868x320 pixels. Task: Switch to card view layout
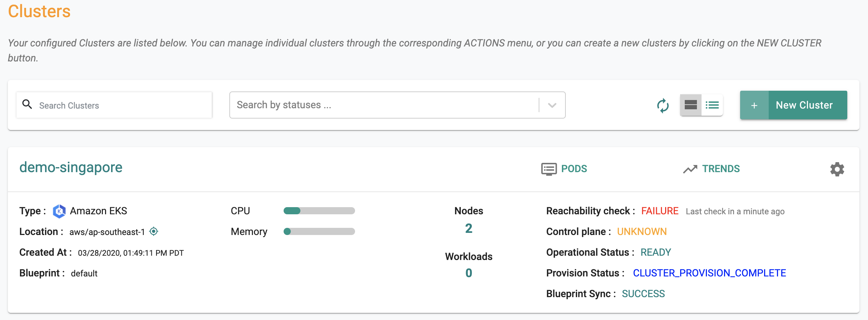pos(690,105)
